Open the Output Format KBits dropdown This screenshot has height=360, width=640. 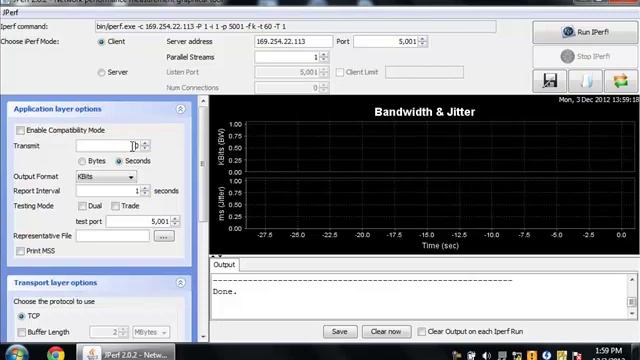click(x=106, y=177)
